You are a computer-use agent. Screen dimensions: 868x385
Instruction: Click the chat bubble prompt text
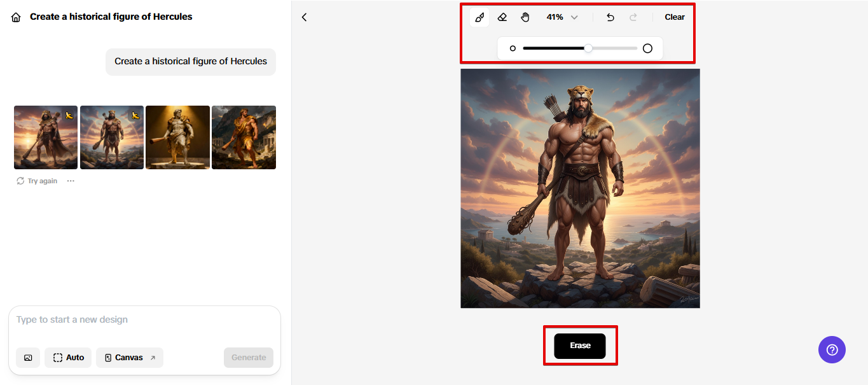point(191,62)
